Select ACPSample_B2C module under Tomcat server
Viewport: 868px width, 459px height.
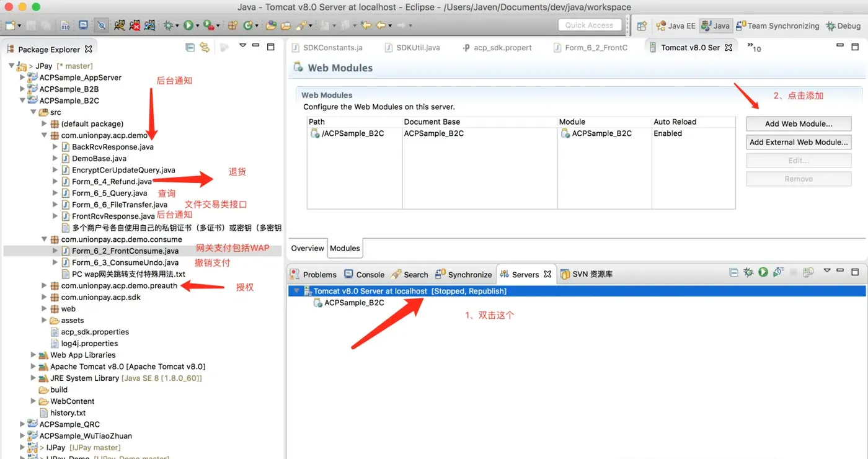pos(348,303)
